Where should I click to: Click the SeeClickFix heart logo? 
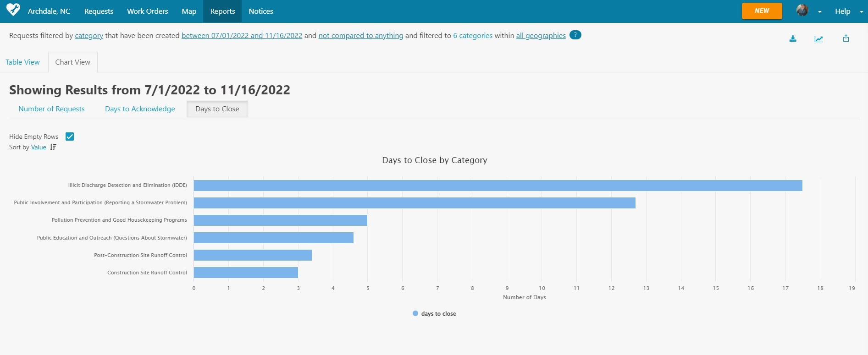pyautogui.click(x=13, y=10)
